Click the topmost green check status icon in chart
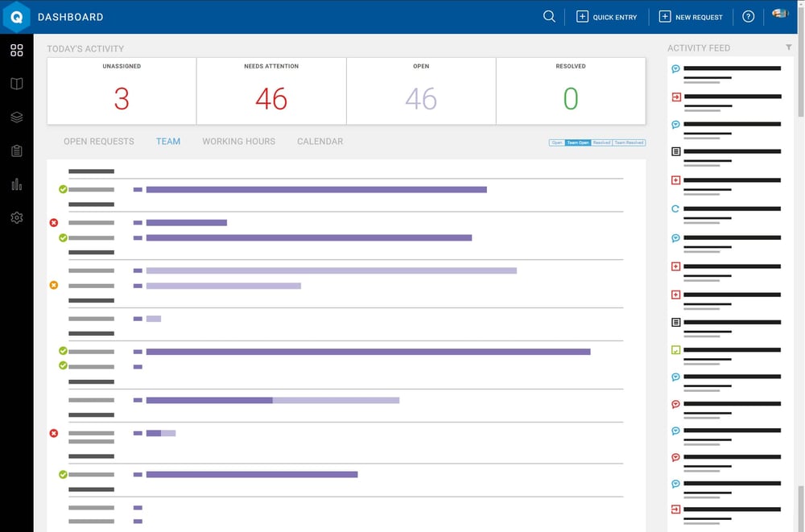Viewport: 805px width, 532px height. (x=63, y=189)
